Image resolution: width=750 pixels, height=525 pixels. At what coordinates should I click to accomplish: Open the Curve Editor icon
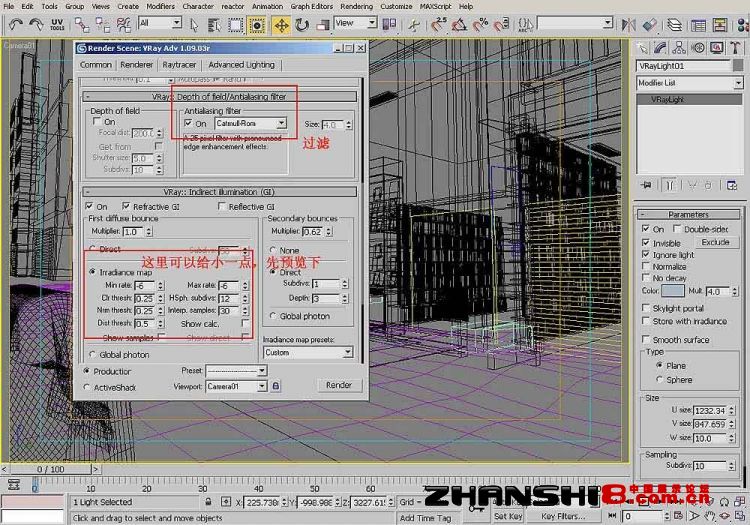[698, 24]
